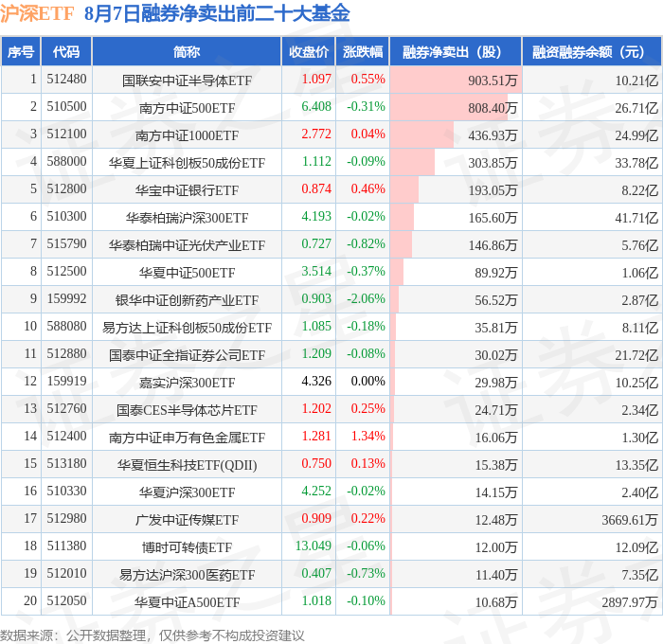663x644 pixels.
Task: Click balance value 26.71亿
Action: click(636, 108)
